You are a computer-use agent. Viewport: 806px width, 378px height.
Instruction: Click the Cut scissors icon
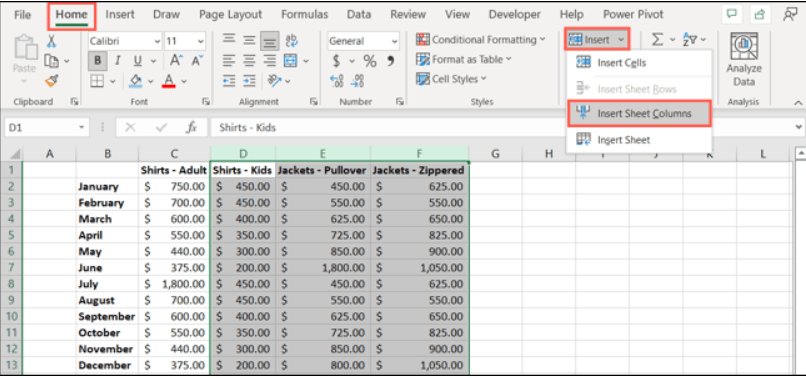click(51, 41)
